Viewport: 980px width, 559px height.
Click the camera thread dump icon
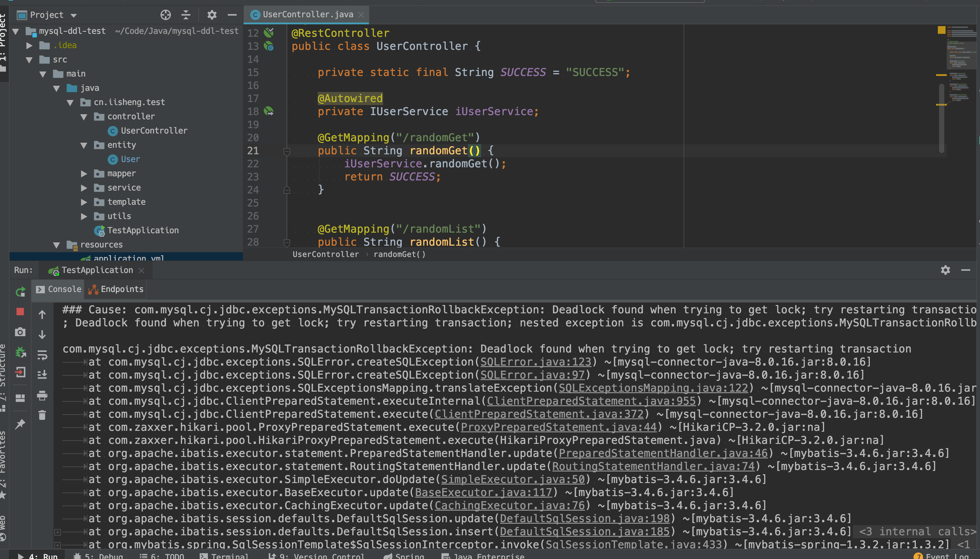(20, 332)
